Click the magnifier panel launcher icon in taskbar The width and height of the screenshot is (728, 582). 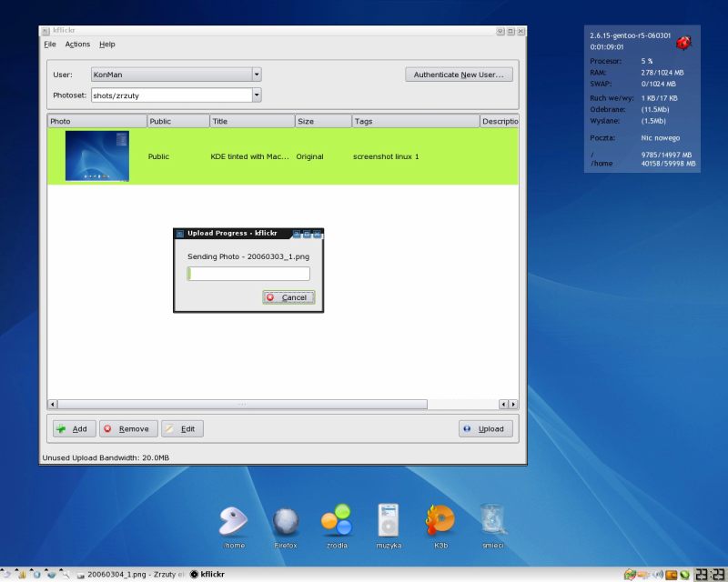coord(65,575)
